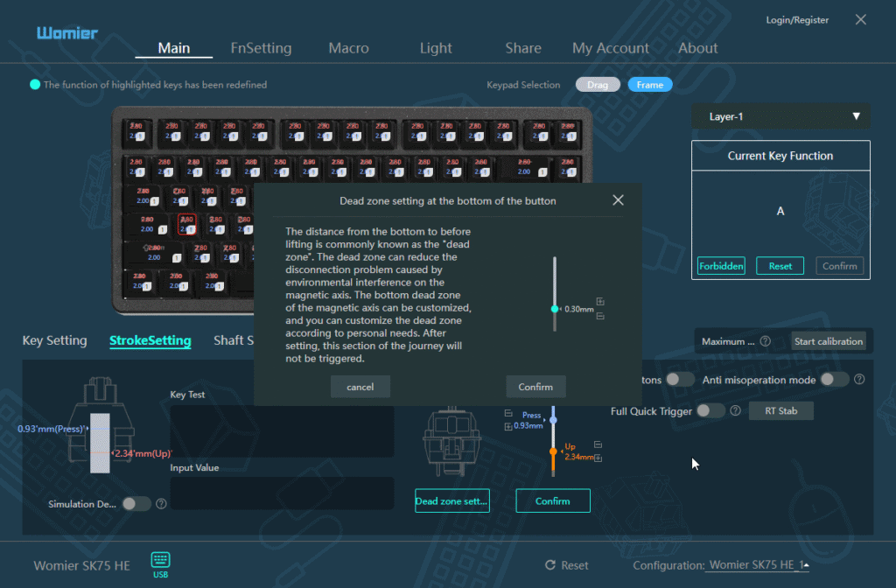Click the dead zone 0.30mm slider handle
Viewport: 896px width, 588px height.
(554, 309)
